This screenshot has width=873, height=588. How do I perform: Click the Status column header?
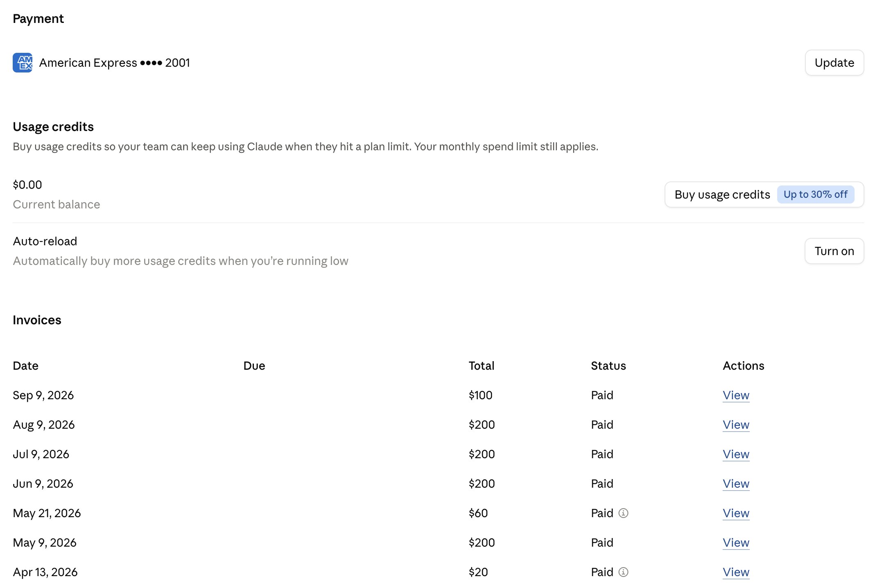(608, 366)
